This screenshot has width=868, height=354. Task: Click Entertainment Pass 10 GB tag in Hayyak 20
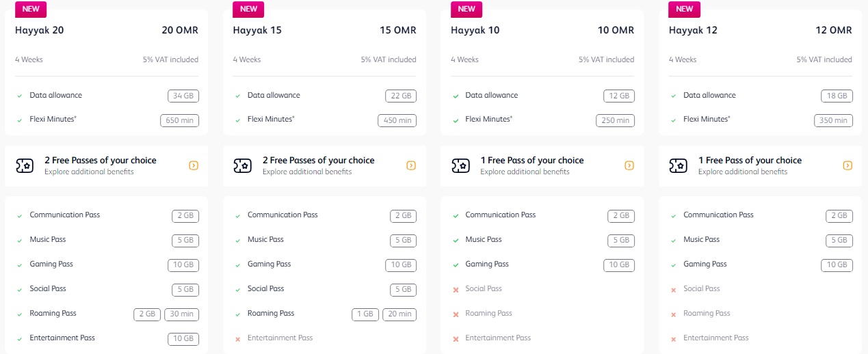point(183,339)
